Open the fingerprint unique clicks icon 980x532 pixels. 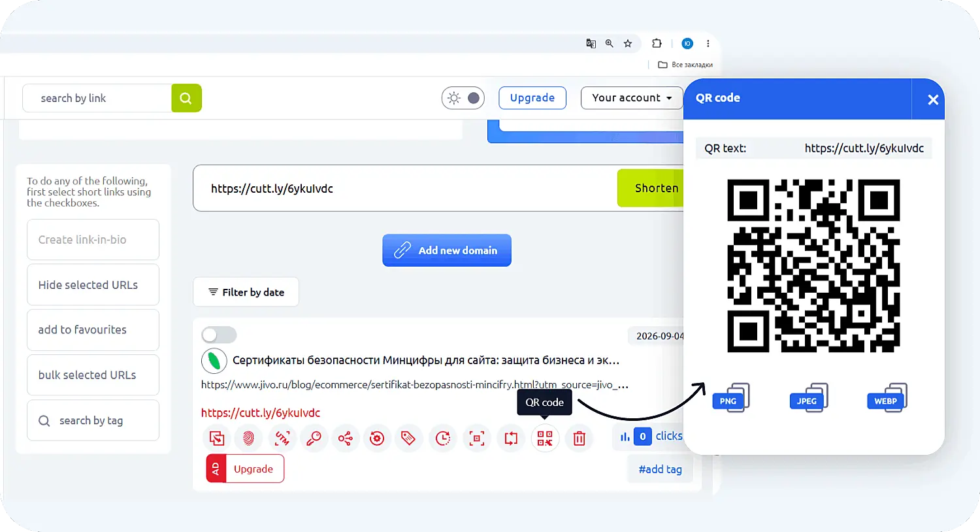pyautogui.click(x=248, y=438)
